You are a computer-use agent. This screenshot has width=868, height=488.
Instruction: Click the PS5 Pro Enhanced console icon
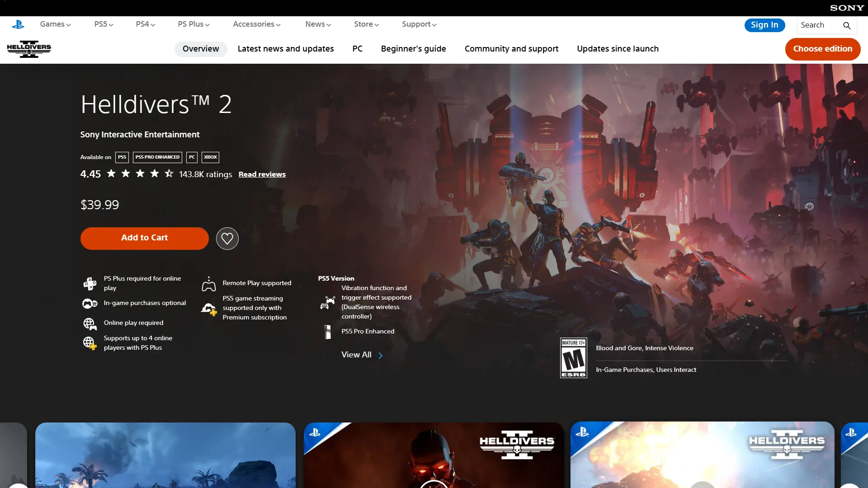(x=328, y=332)
